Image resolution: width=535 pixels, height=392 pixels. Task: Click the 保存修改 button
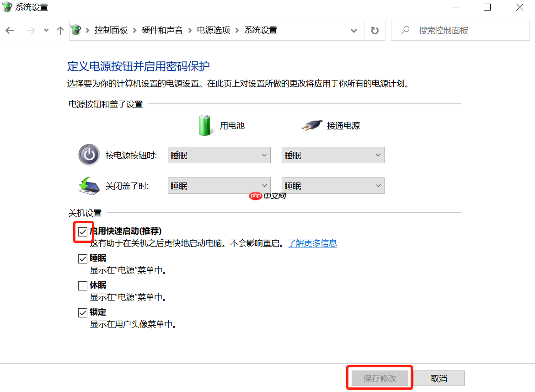(379, 378)
